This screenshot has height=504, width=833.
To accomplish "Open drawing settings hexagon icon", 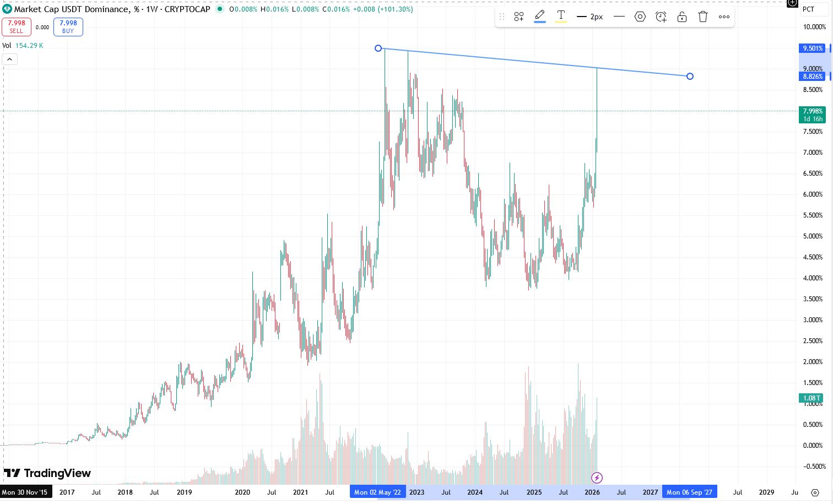I will pos(640,17).
